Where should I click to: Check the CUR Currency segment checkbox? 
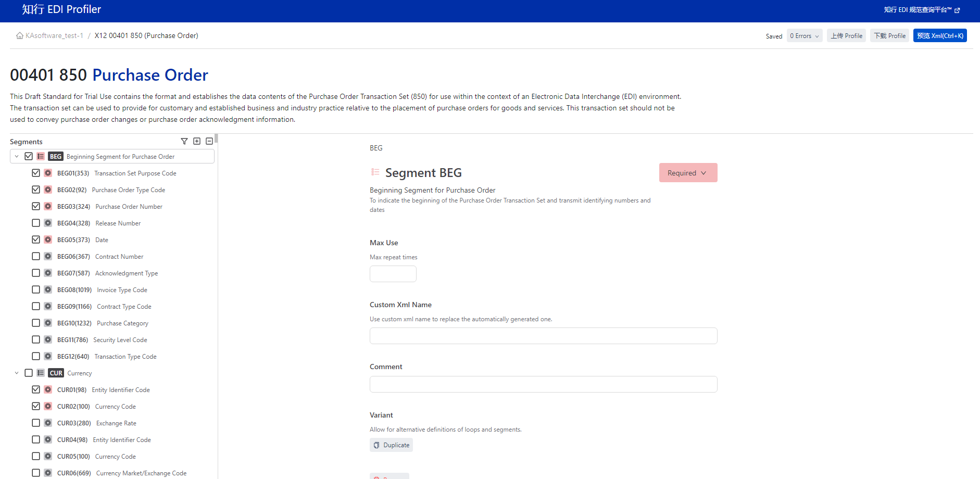click(29, 373)
